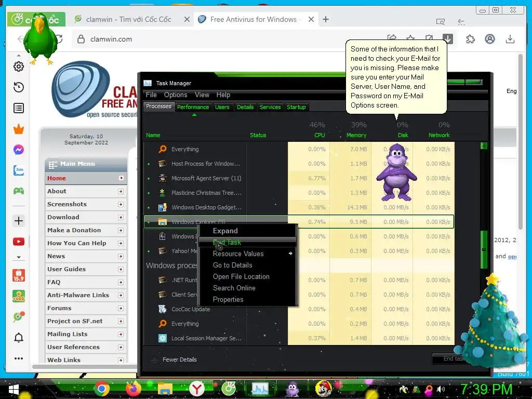The height and width of the screenshot is (399, 532).
Task: Open Yandex browser from the taskbar
Action: click(197, 389)
